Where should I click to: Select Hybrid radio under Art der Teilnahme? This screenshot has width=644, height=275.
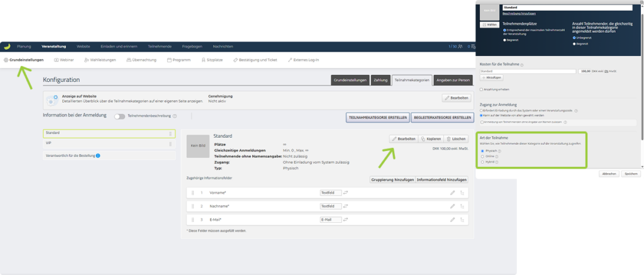pos(482,162)
